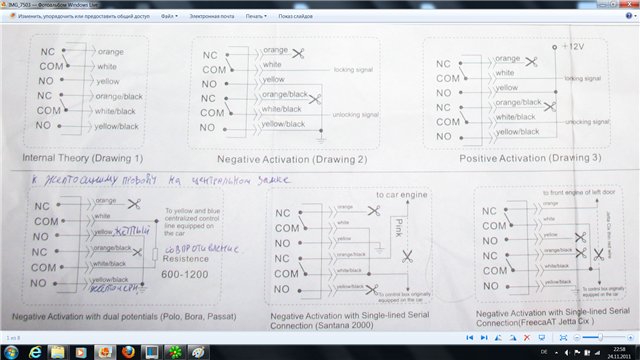Go to next photo in viewer

pyautogui.click(x=484, y=338)
